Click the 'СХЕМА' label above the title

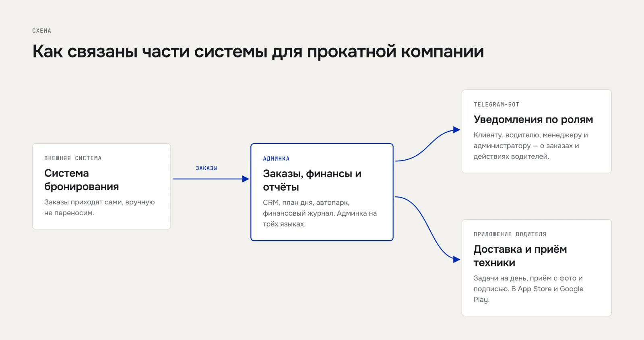[x=42, y=31]
